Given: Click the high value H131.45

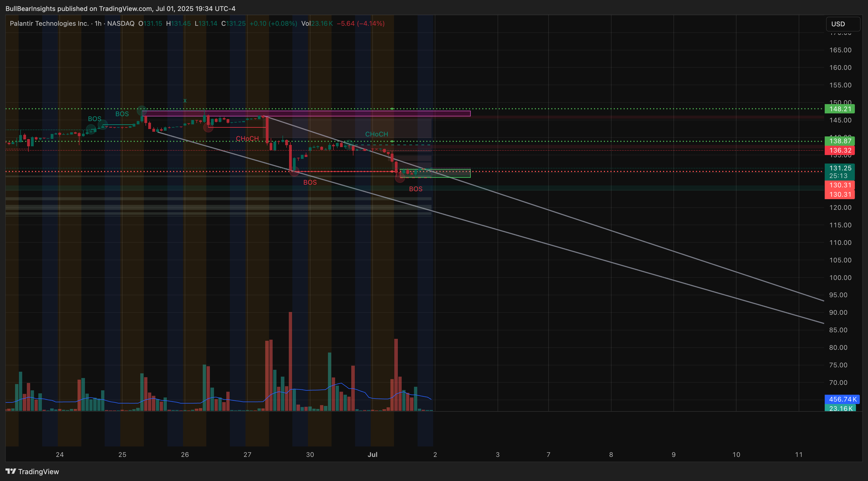Looking at the screenshot, I should (x=179, y=24).
